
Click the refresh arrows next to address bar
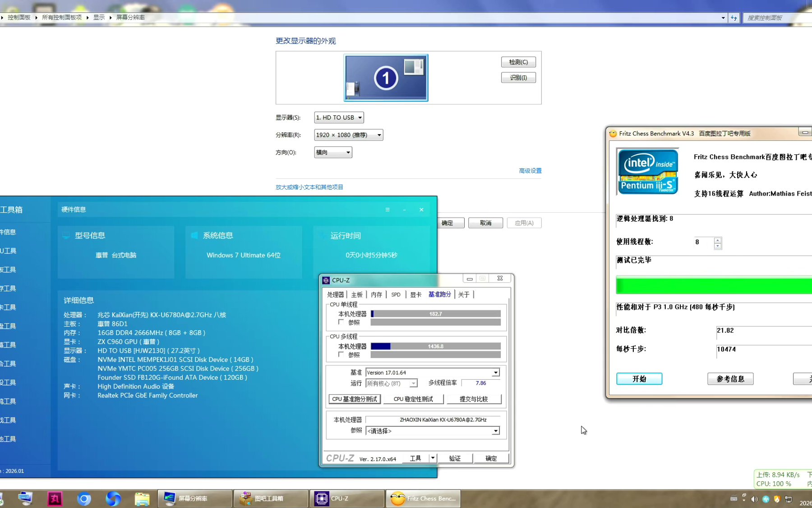pyautogui.click(x=734, y=18)
